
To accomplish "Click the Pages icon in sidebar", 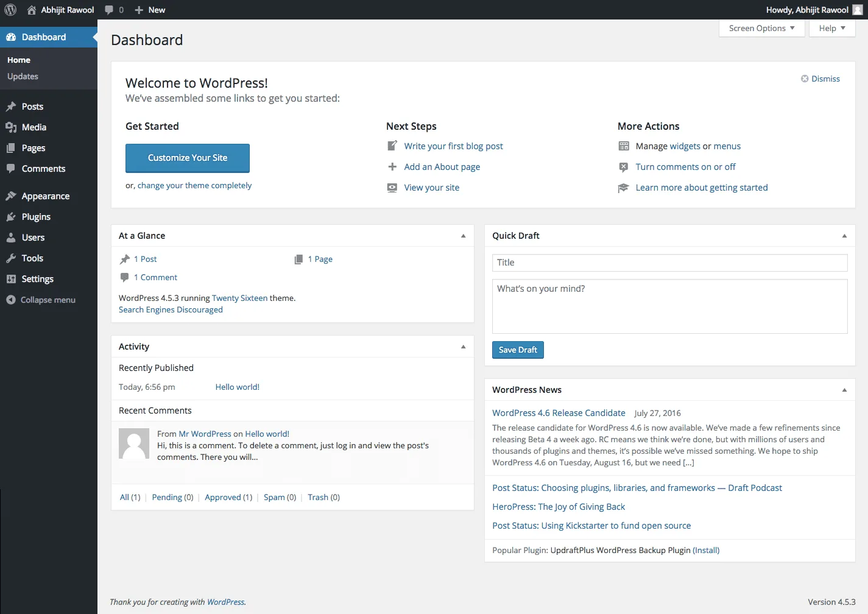I will pos(11,148).
